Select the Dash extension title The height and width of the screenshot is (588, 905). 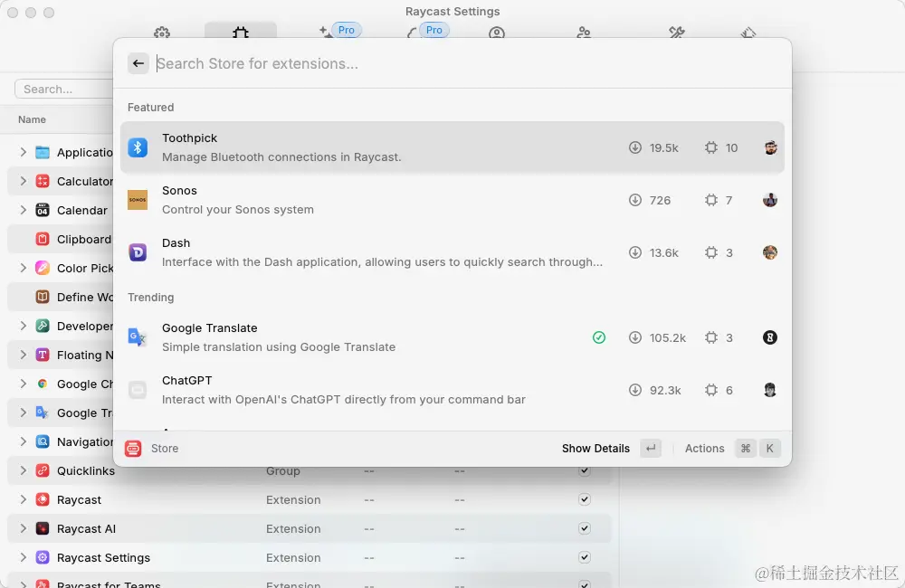point(176,243)
